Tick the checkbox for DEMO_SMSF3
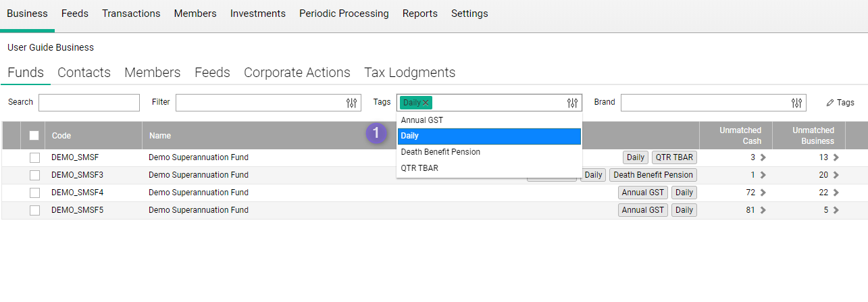Viewport: 868px width, 302px height. 34,175
